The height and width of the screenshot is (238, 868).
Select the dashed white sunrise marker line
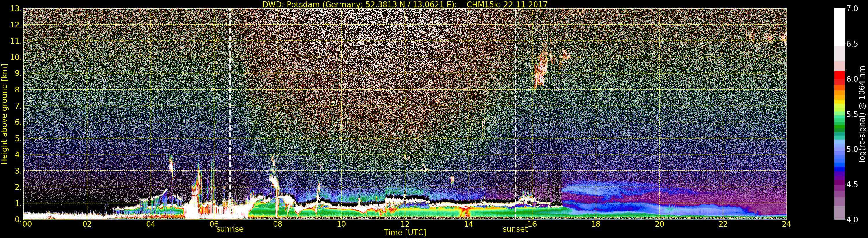coord(230,114)
